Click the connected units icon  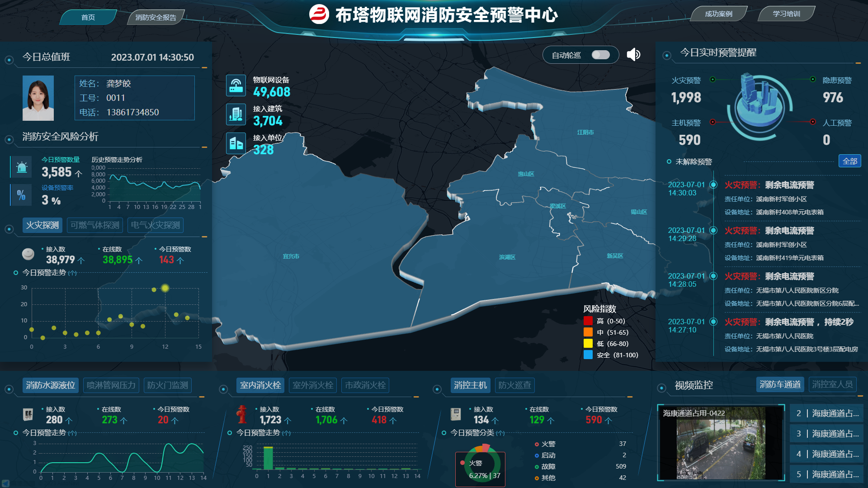236,144
